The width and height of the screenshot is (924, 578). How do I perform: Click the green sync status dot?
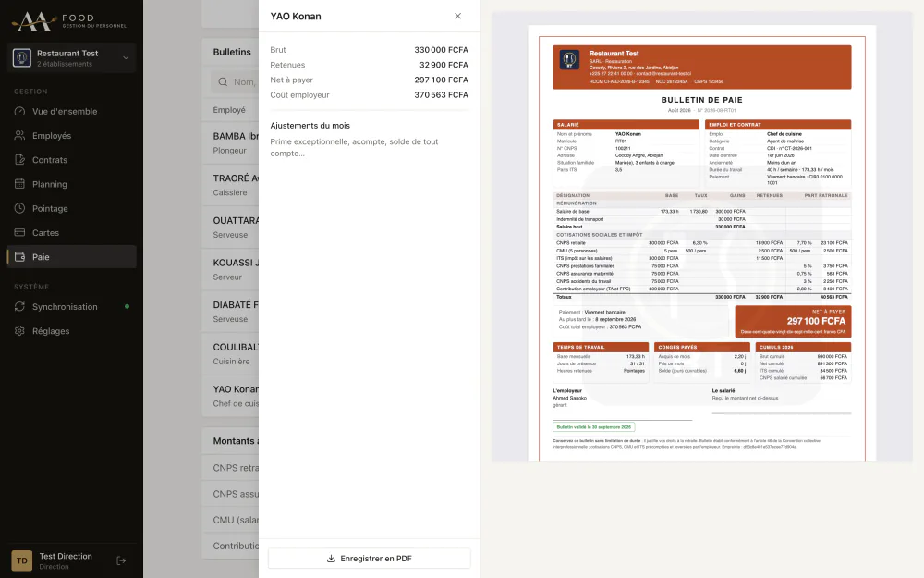(x=127, y=307)
